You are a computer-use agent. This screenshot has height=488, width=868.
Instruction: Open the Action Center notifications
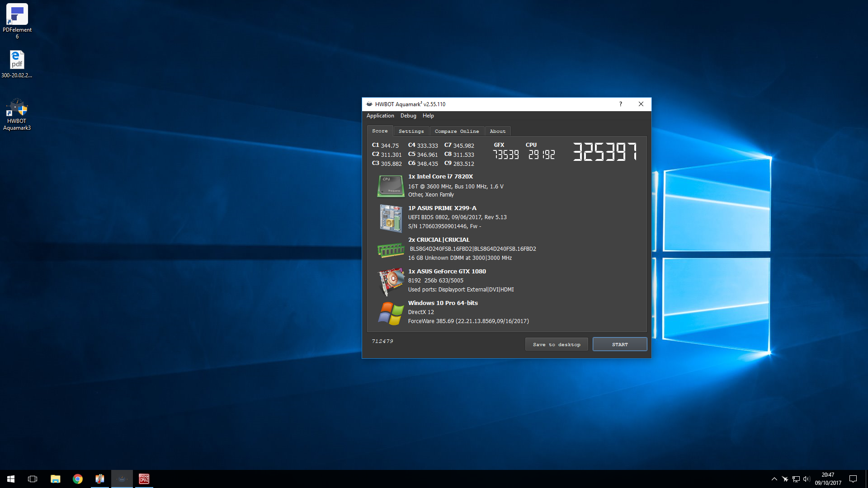853,479
